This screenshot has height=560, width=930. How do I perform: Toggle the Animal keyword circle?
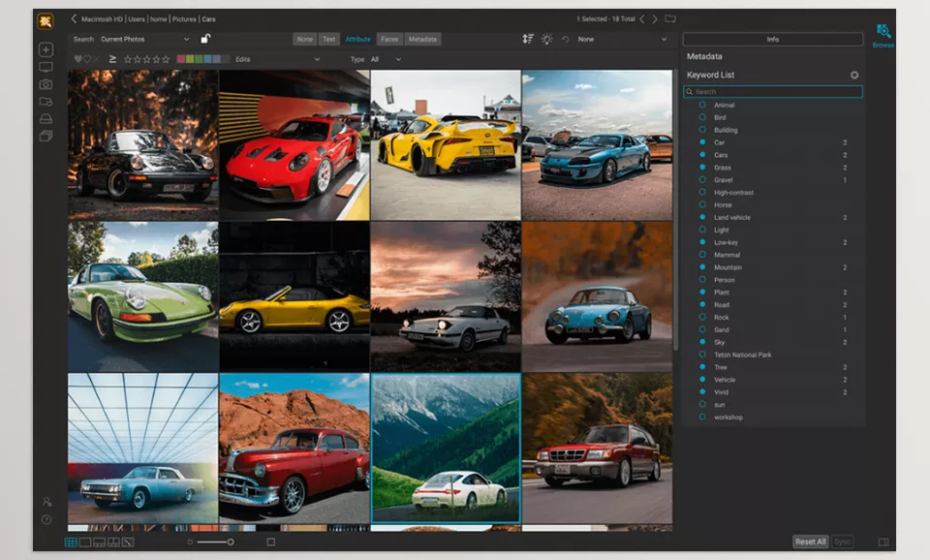[702, 105]
